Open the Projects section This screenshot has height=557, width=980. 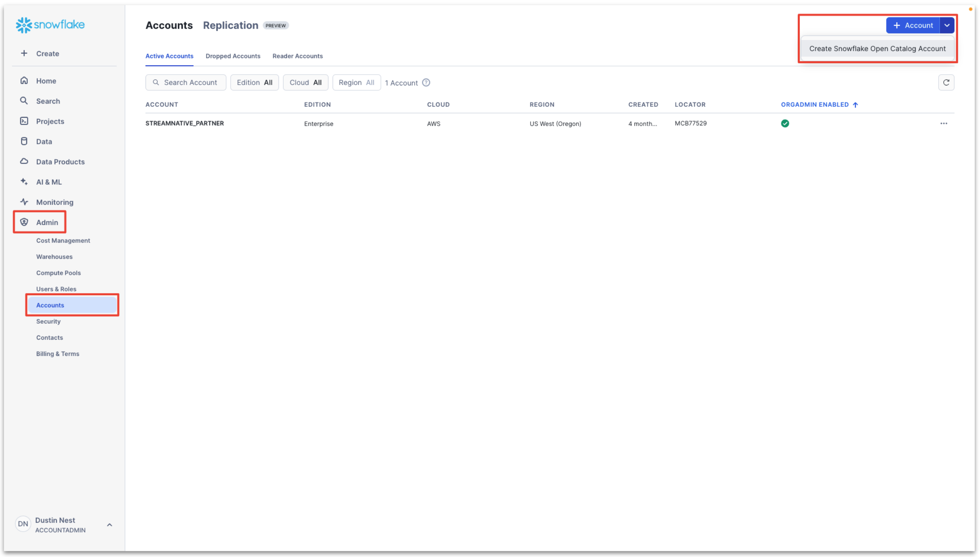pos(50,121)
